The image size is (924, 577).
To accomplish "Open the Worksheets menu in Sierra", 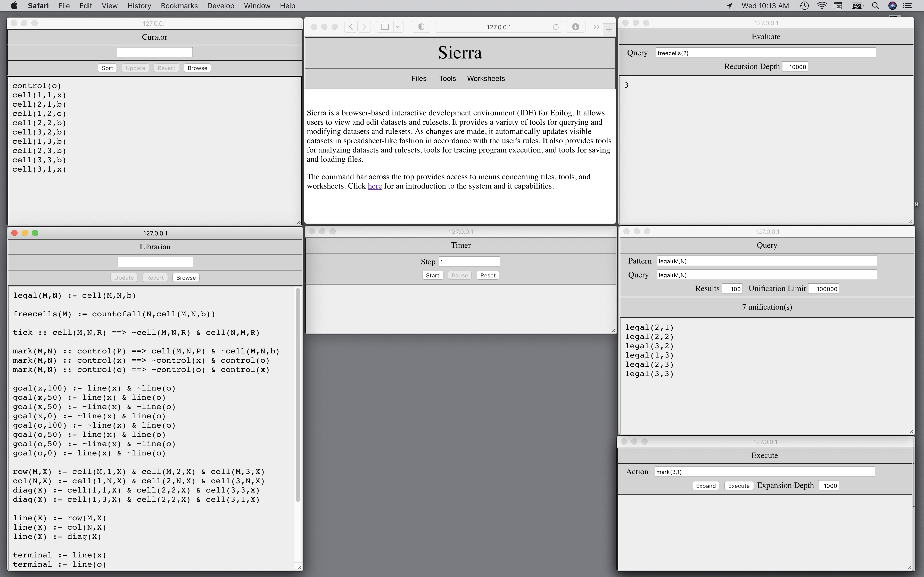I will pyautogui.click(x=486, y=78).
